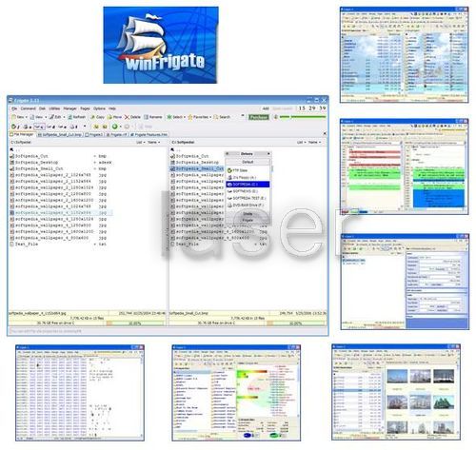Open the right panel Name sort dropdown
The width and height of the screenshot is (476, 450).
pos(315,143)
